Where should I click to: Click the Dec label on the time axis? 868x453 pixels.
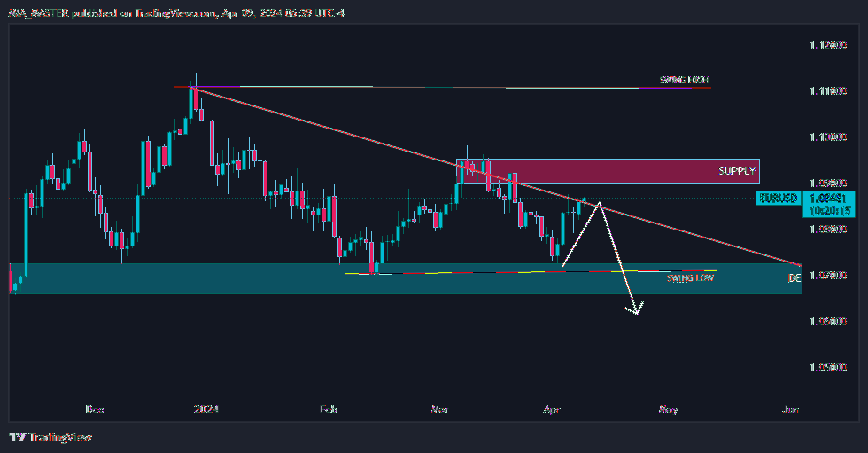click(x=95, y=410)
